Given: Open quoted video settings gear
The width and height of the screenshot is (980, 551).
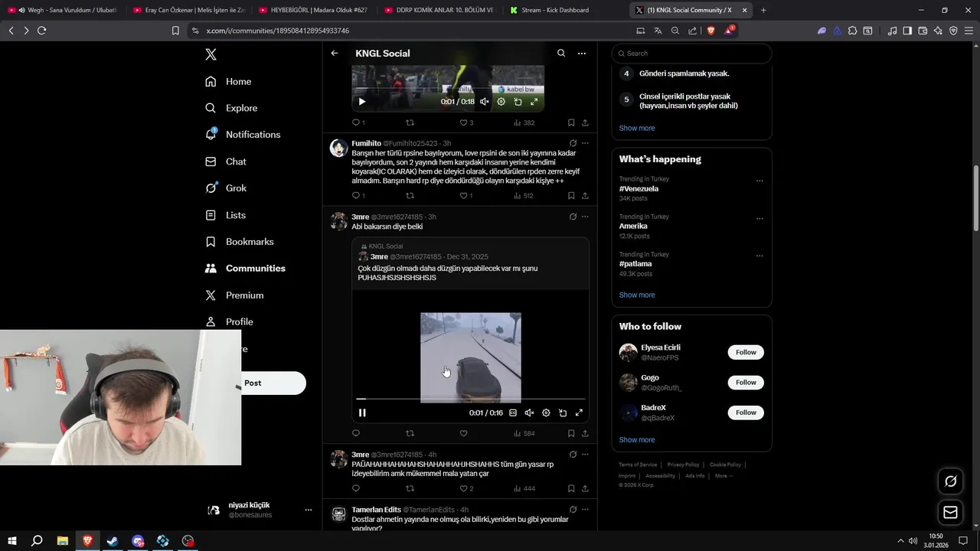Looking at the screenshot, I should [x=546, y=412].
